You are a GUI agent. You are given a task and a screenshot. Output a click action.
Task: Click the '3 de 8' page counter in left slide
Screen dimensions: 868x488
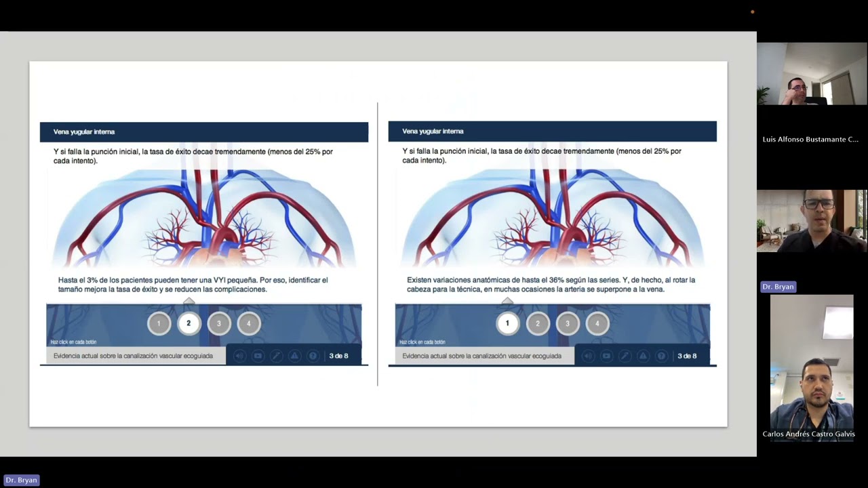[x=338, y=356]
